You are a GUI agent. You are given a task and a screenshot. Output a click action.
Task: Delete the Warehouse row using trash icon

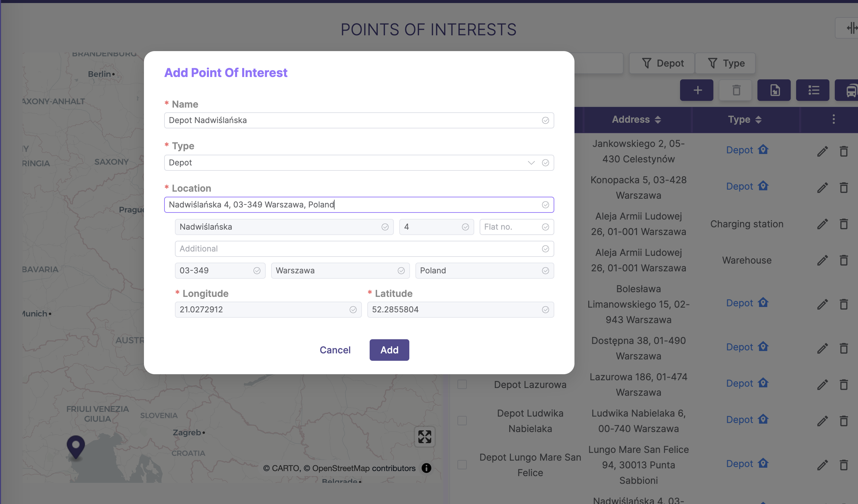pyautogui.click(x=844, y=260)
